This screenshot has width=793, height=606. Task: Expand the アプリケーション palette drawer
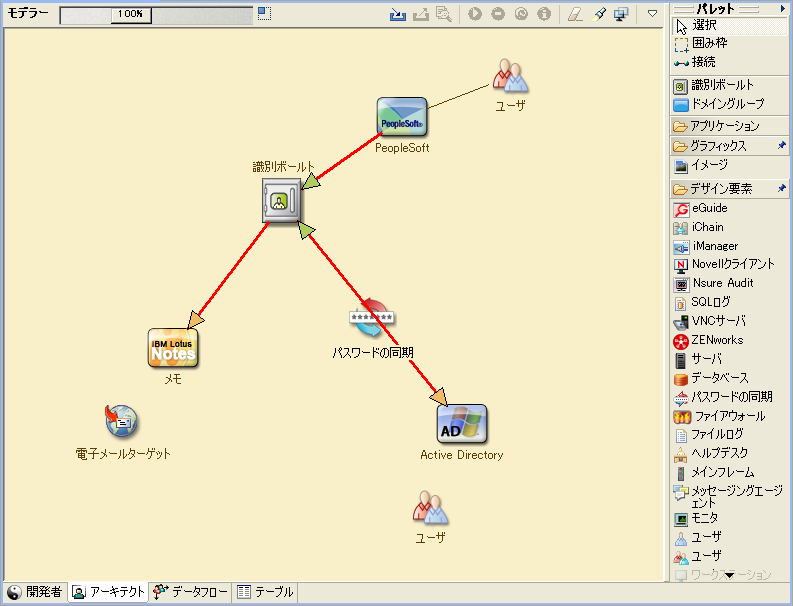point(730,125)
